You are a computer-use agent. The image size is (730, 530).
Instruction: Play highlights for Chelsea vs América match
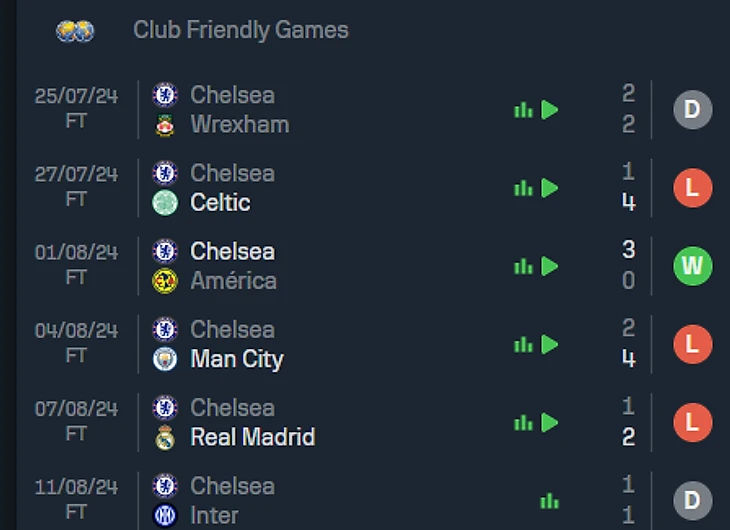pyautogui.click(x=549, y=266)
